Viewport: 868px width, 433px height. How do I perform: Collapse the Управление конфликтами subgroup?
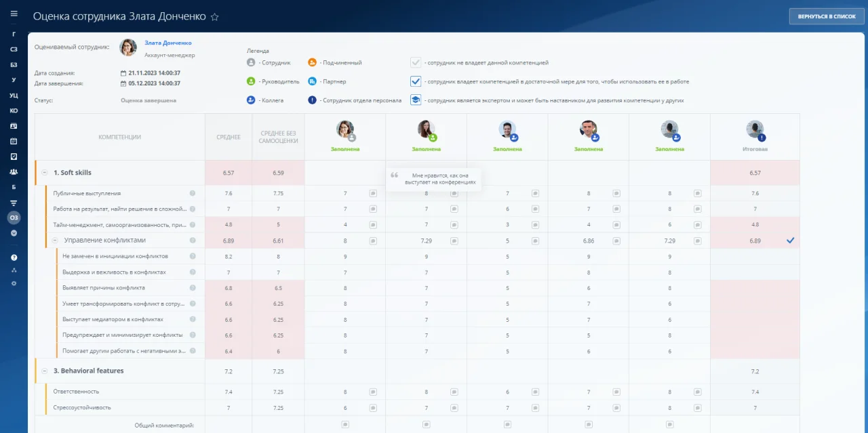[56, 241]
